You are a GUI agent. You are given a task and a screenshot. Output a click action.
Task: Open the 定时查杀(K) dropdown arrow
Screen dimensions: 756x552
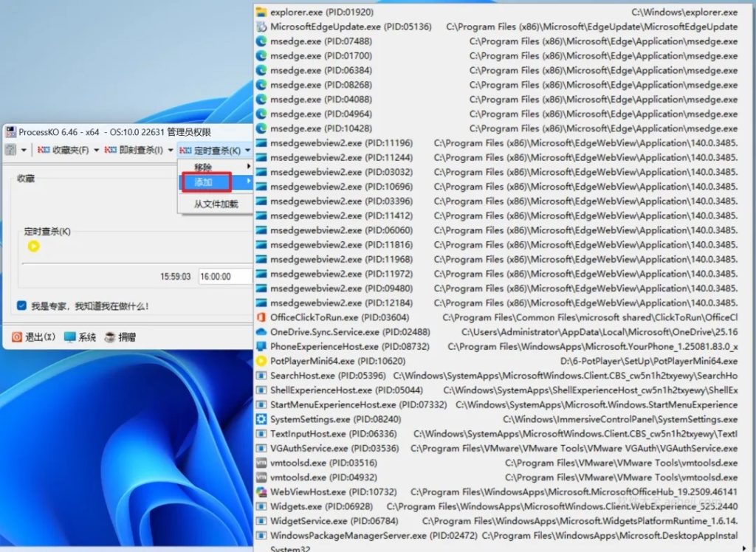(246, 150)
